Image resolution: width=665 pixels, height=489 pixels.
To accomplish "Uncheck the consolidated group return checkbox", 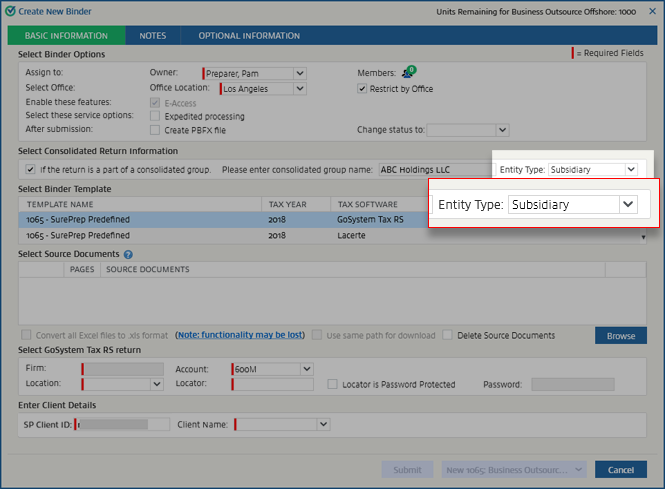I will (x=30, y=169).
